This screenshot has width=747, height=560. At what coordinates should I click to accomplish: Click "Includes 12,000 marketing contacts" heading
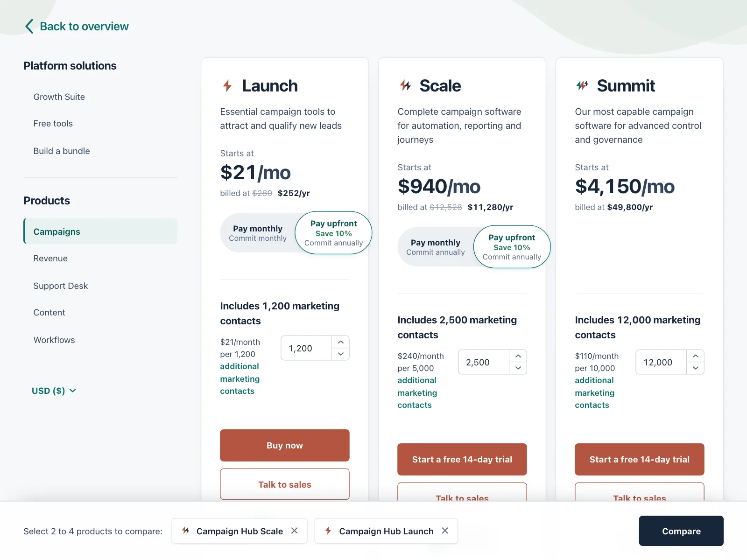[x=638, y=328]
